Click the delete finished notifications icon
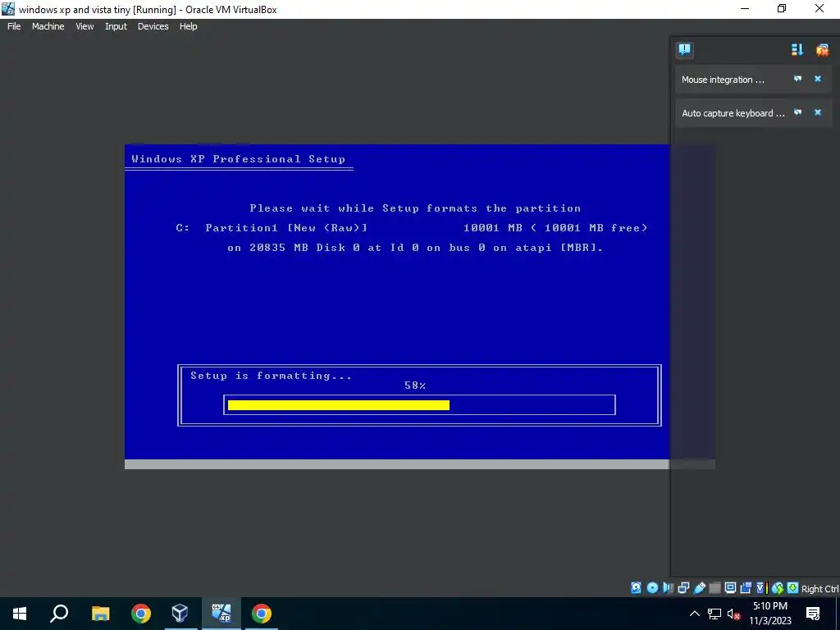 point(822,50)
